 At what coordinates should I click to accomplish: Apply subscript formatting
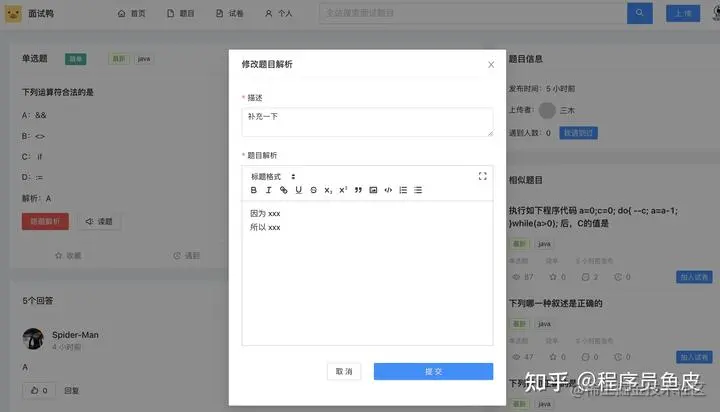pos(328,190)
